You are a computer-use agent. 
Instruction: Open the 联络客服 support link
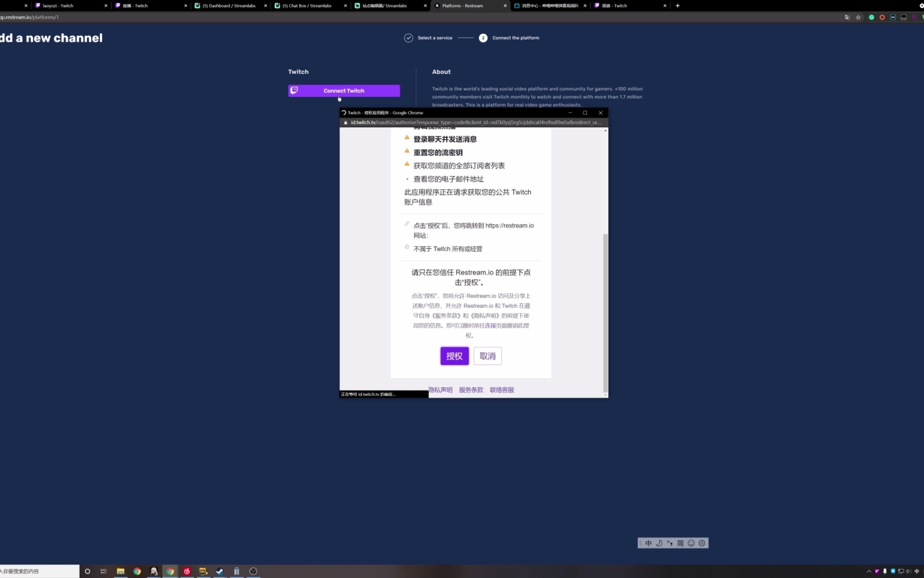[x=502, y=390]
